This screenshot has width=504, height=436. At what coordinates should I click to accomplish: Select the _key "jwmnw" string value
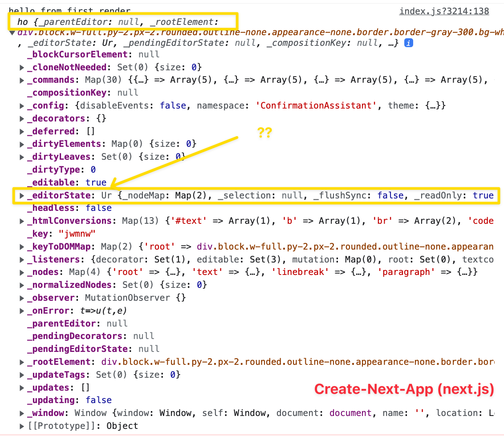pyautogui.click(x=77, y=234)
